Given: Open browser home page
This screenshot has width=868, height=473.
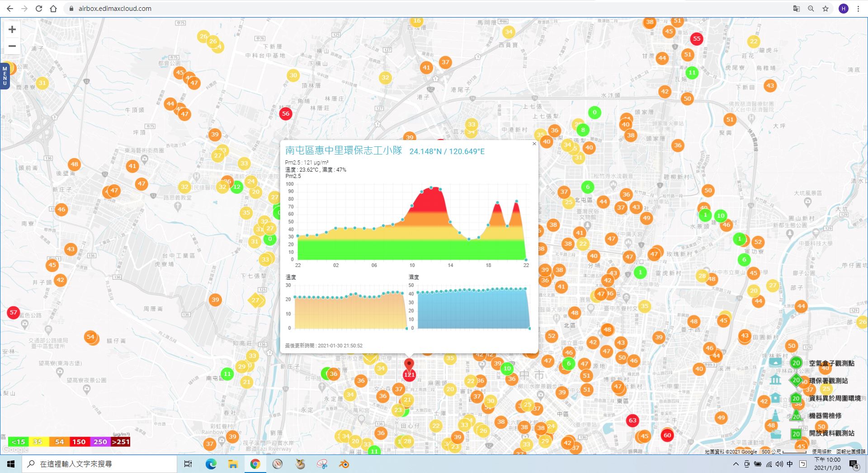Looking at the screenshot, I should (53, 9).
